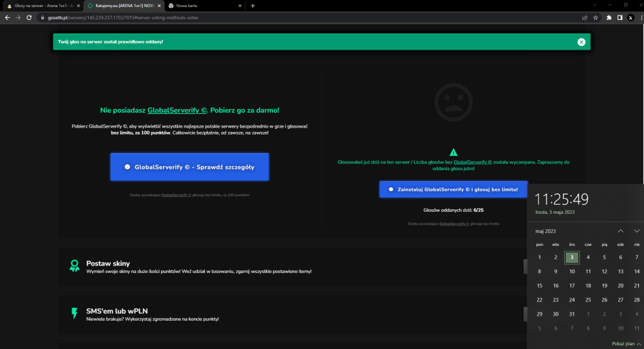Viewport: 644px width, 349px height.
Task: Select day 15 in May calendar
Action: coord(539,286)
